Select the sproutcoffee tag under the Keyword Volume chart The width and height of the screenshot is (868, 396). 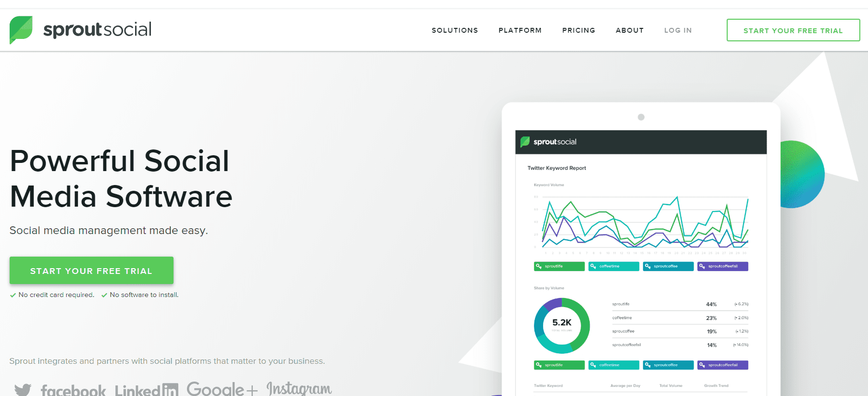click(669, 266)
